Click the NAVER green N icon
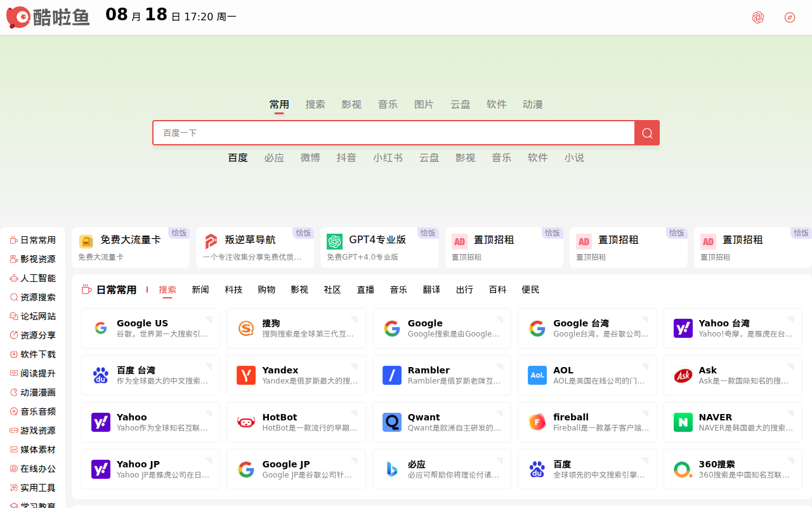 (683, 422)
